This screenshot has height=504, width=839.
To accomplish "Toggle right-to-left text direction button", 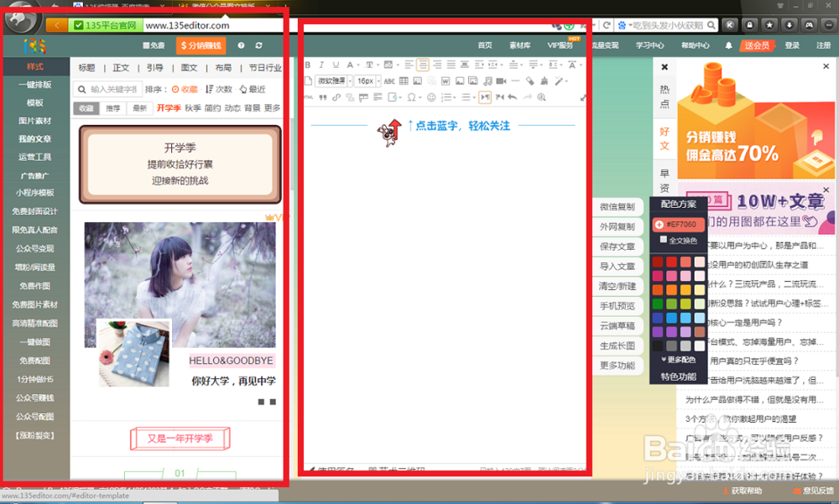I will [x=500, y=97].
